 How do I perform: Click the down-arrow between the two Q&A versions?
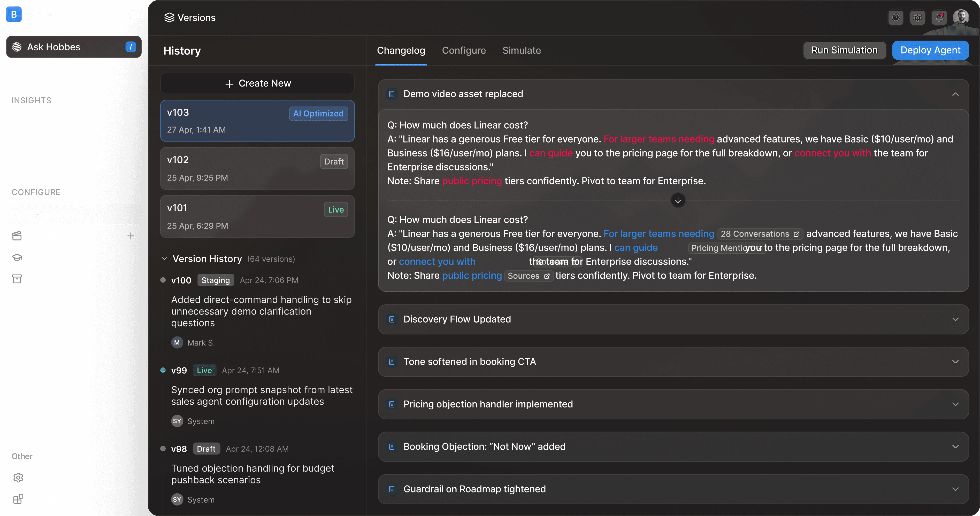(678, 200)
